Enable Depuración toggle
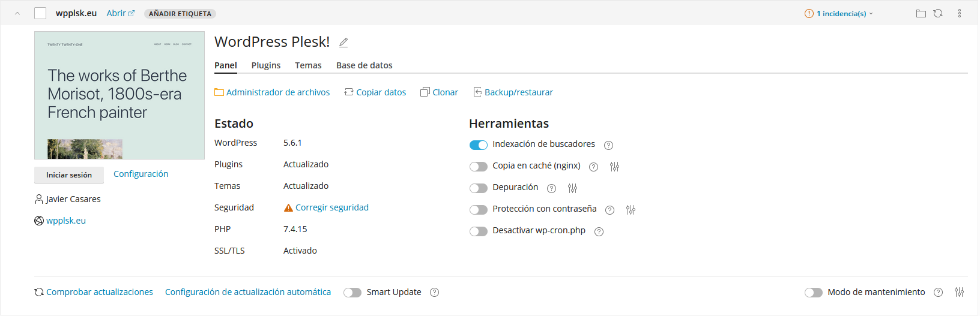The image size is (980, 316). click(x=479, y=188)
